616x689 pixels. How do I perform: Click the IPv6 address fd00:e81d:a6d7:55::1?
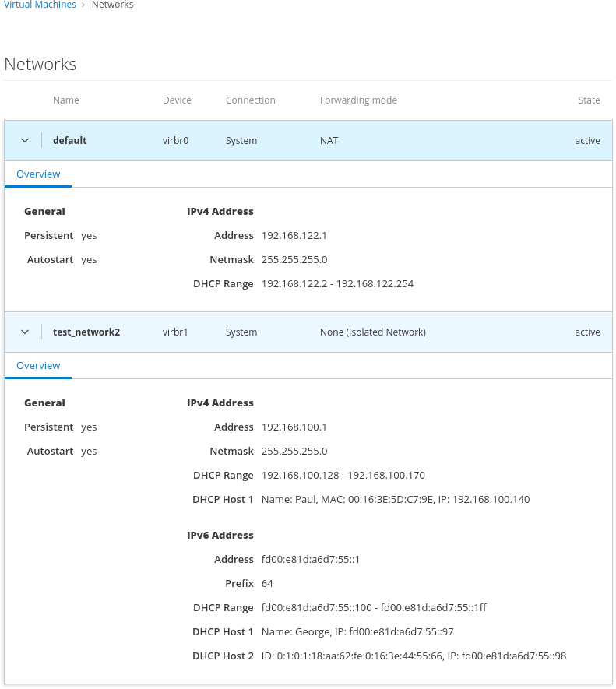(310, 560)
